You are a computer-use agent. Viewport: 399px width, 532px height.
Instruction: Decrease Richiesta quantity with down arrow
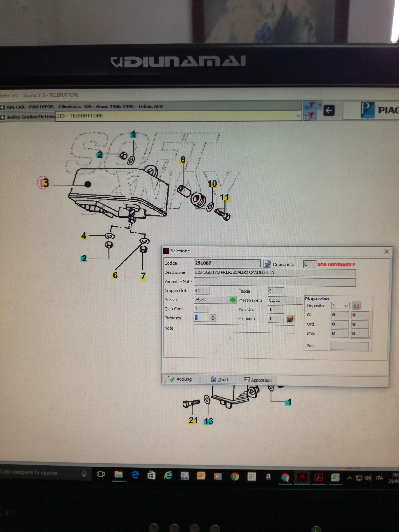[213, 320]
